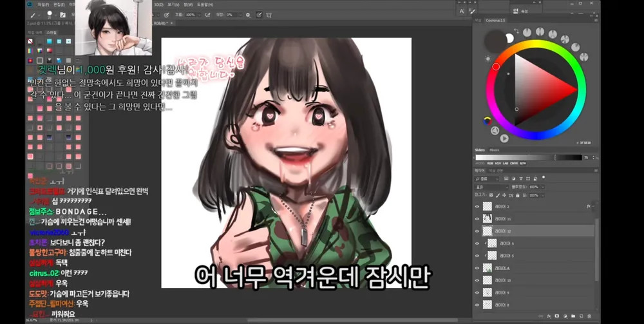Hide layer 레이어 10 via eye icon
The image size is (644, 324).
(x=477, y=280)
